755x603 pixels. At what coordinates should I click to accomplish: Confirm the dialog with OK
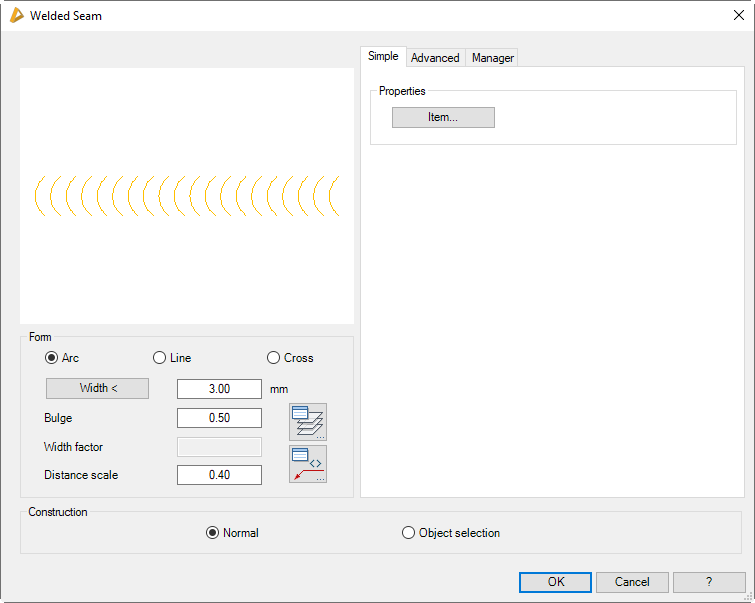pos(555,582)
